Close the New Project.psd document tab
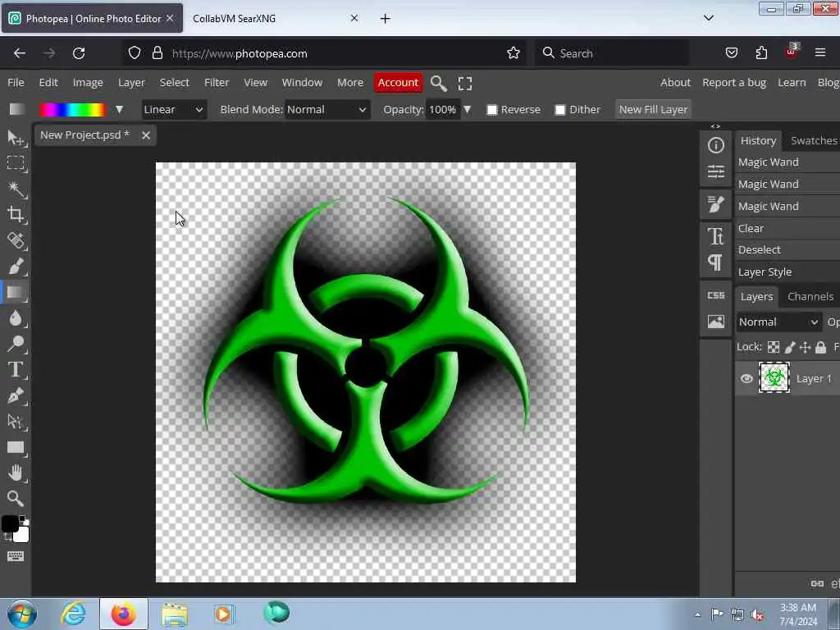The image size is (840, 630). click(146, 135)
